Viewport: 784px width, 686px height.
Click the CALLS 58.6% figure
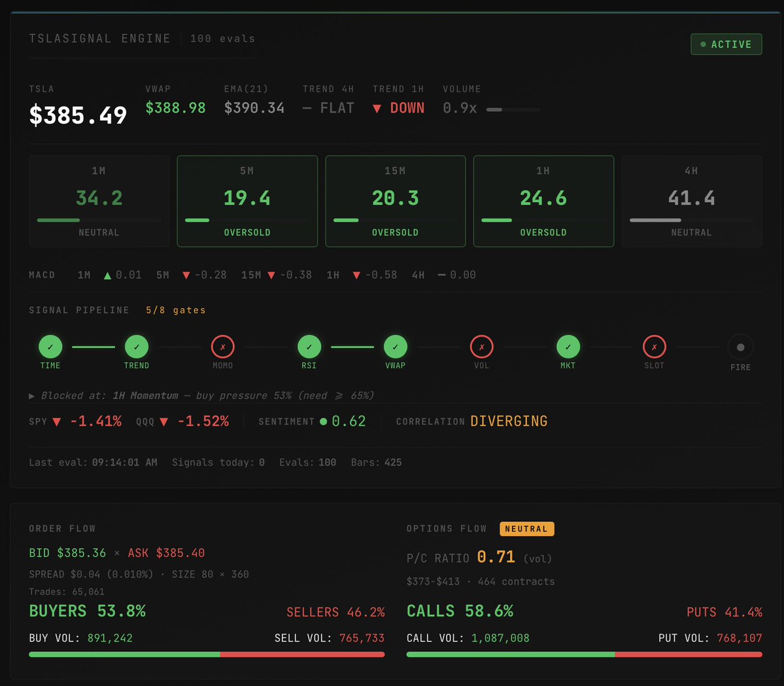click(x=460, y=611)
